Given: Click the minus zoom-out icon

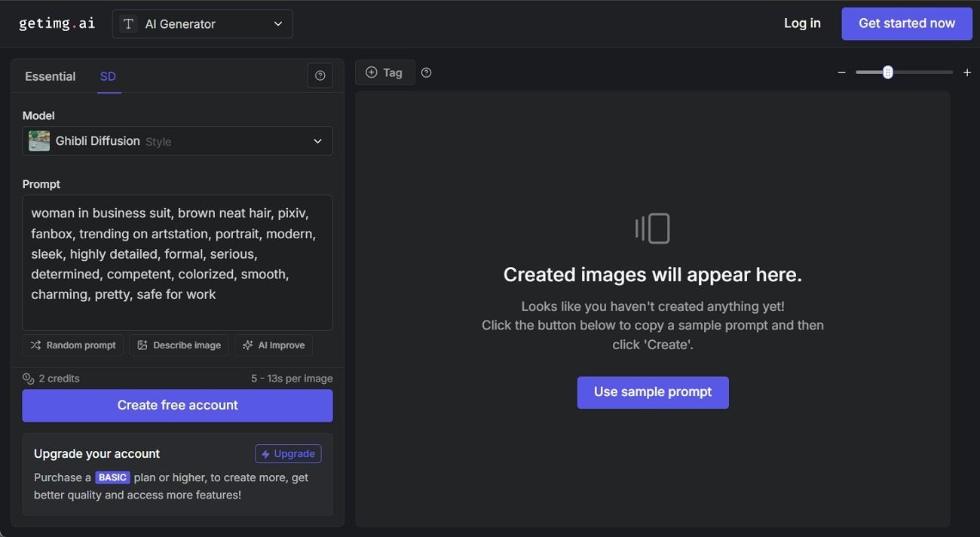Looking at the screenshot, I should pyautogui.click(x=841, y=72).
